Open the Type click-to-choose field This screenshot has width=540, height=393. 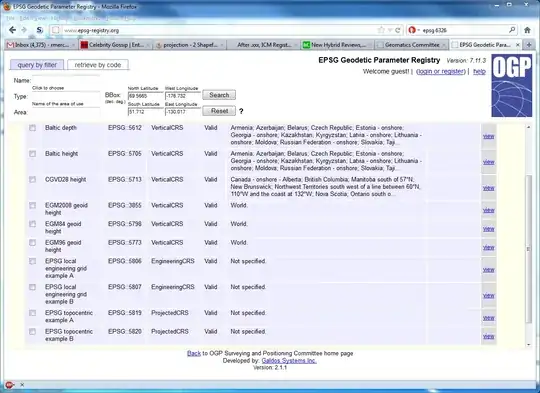66,96
